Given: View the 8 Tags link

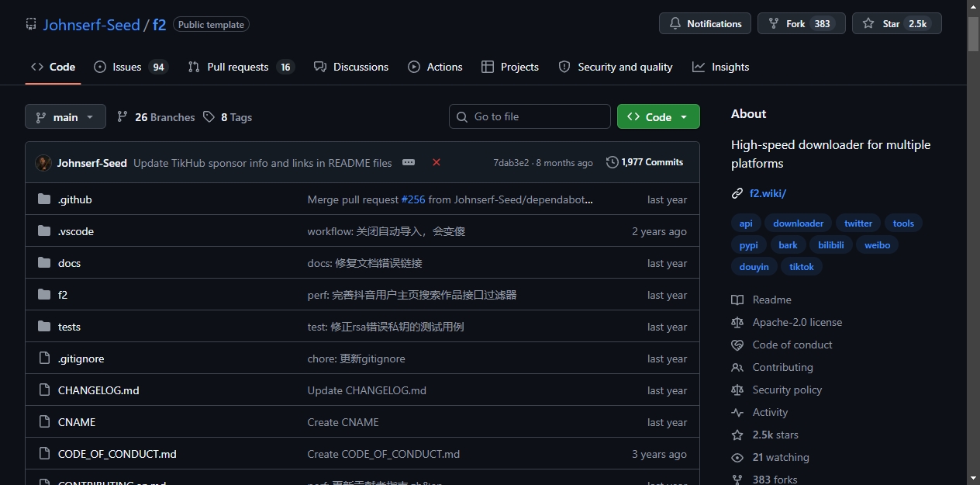Looking at the screenshot, I should tap(228, 117).
